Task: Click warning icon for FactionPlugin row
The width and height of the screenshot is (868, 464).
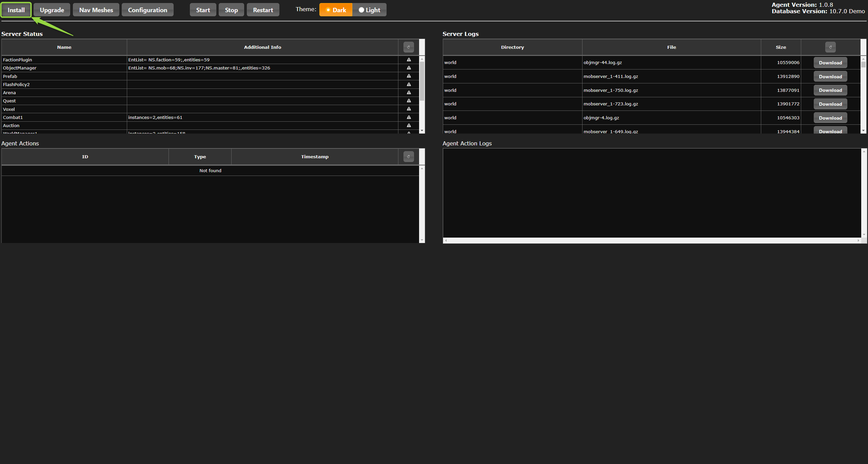Action: [409, 60]
